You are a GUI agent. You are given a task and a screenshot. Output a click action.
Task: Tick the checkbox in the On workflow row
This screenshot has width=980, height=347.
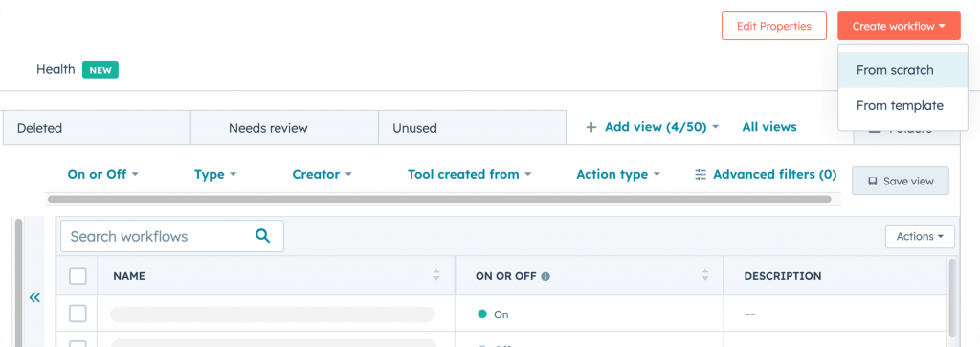(78, 314)
